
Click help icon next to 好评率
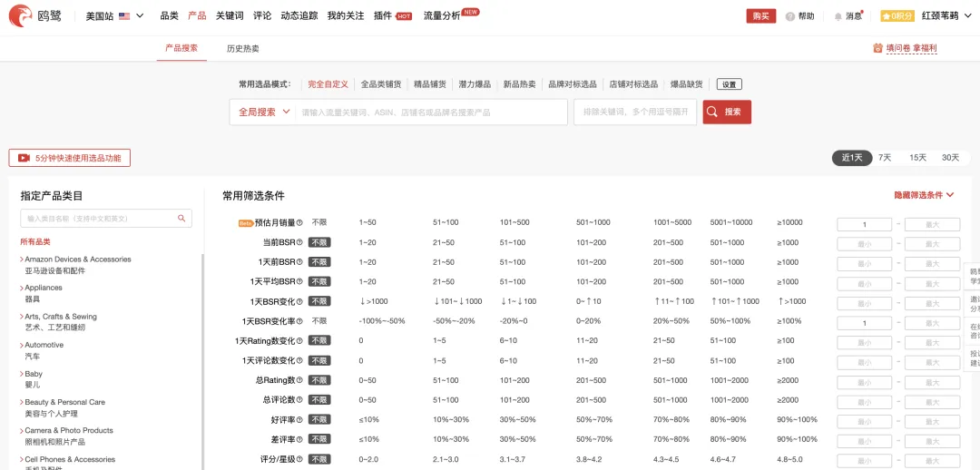299,419
